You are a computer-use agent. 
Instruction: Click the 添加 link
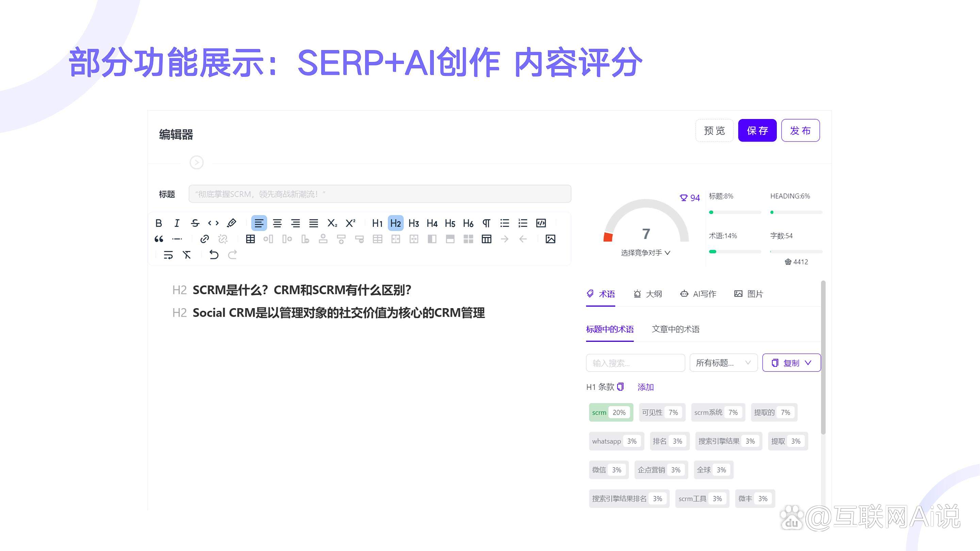(646, 387)
